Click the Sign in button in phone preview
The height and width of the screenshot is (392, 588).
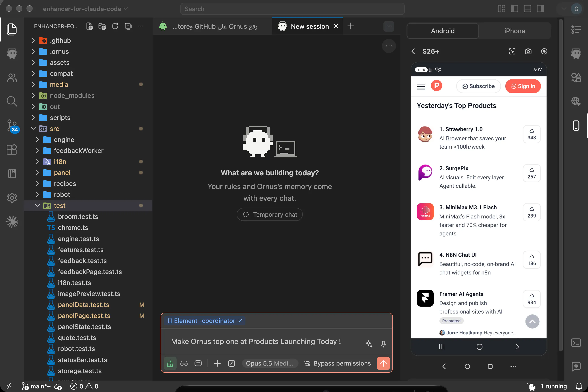[523, 86]
